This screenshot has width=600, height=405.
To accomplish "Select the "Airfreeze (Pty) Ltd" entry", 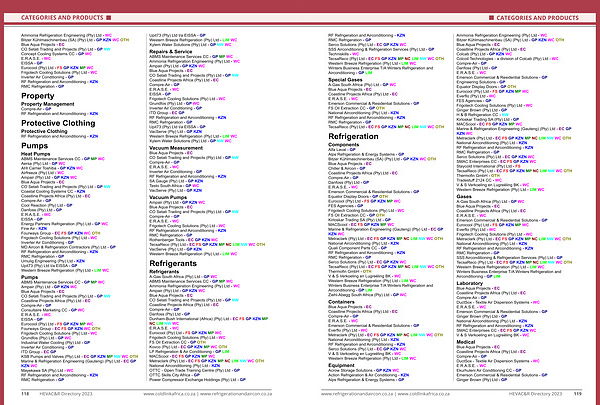I will [43, 173].
